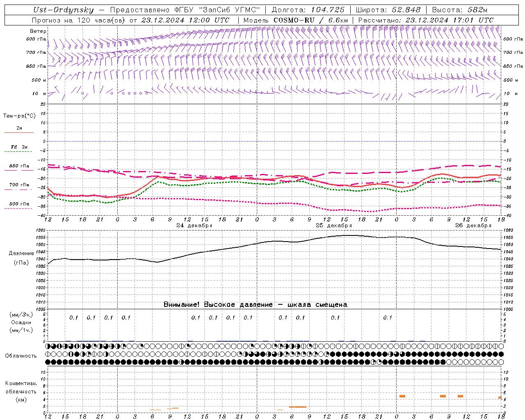
Task: Click the Ветер wind panel label
Action: (38, 31)
